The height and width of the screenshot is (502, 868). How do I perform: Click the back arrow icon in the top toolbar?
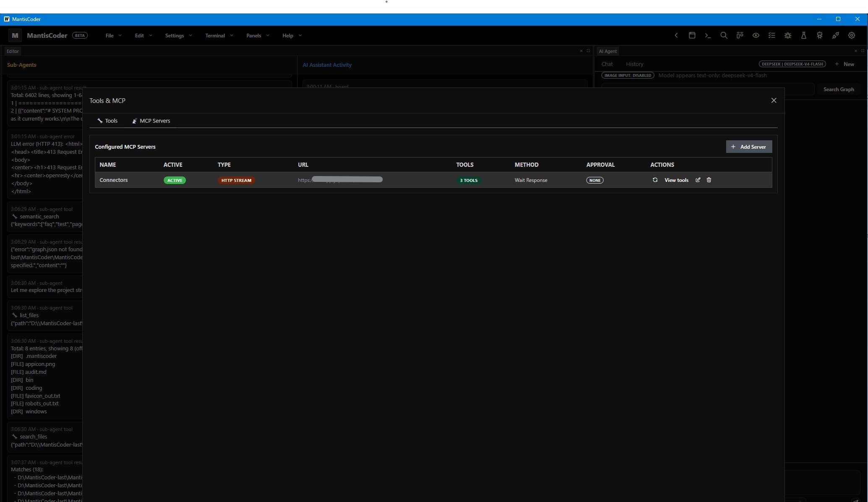676,36
